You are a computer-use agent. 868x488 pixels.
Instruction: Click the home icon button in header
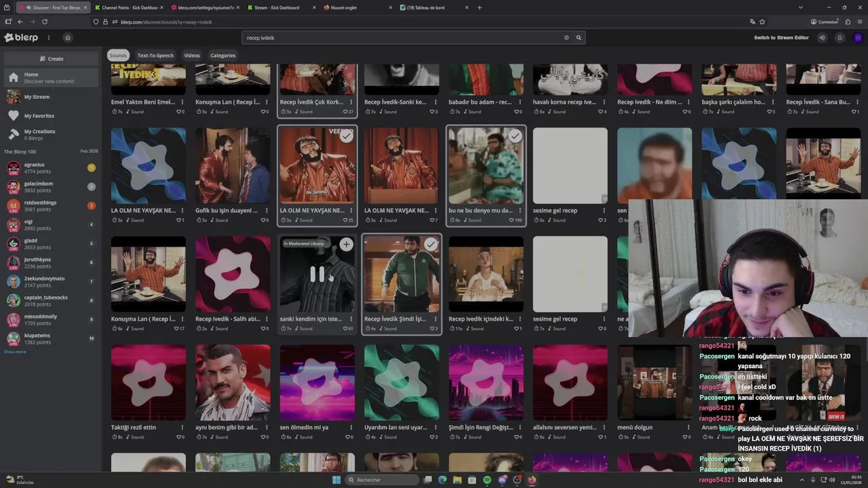pyautogui.click(x=67, y=38)
